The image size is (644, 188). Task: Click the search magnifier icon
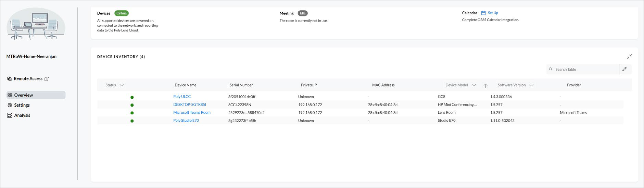(551, 69)
